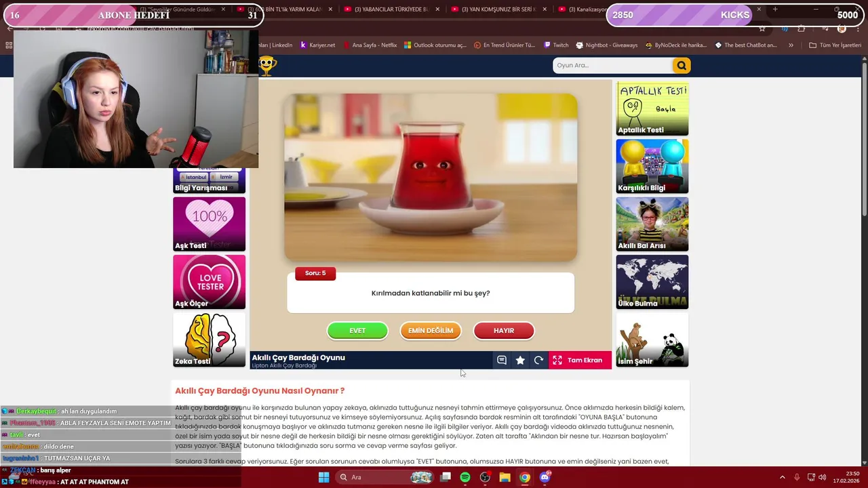Open the Twitch bookmark
868x488 pixels.
point(556,45)
